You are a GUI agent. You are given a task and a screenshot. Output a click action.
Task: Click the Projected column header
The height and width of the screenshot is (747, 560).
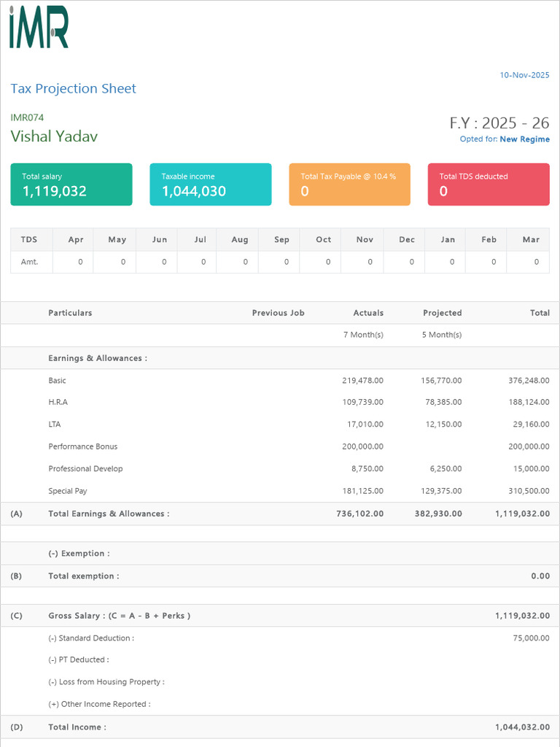point(443,313)
